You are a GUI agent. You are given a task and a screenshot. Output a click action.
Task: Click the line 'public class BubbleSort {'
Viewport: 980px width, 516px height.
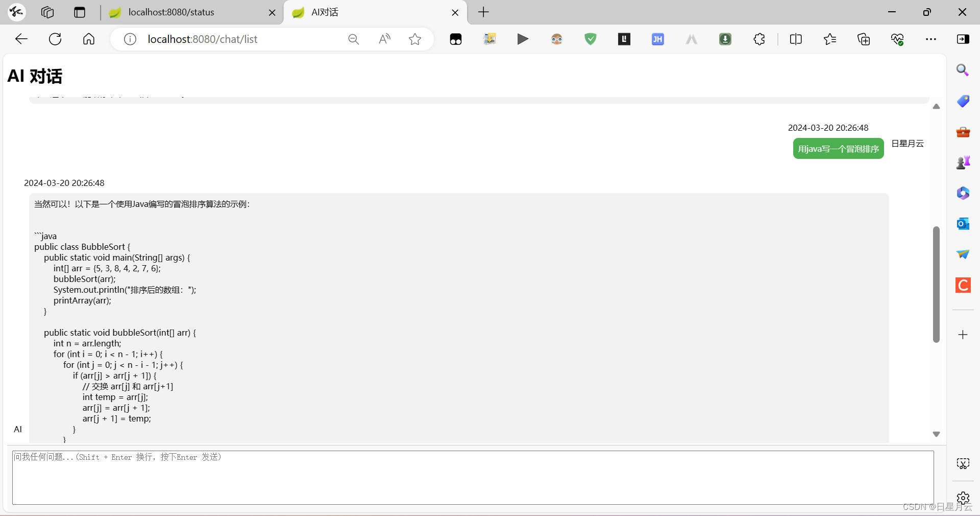82,247
